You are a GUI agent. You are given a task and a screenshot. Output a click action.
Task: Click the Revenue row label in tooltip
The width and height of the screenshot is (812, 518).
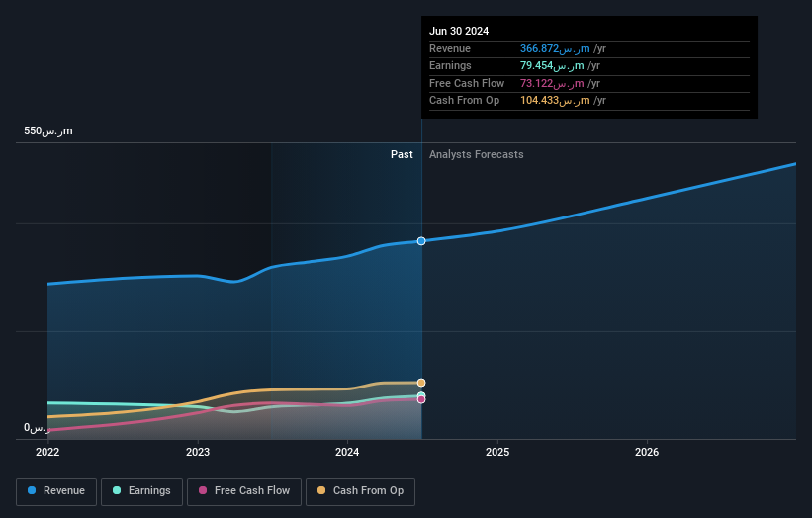coord(449,49)
